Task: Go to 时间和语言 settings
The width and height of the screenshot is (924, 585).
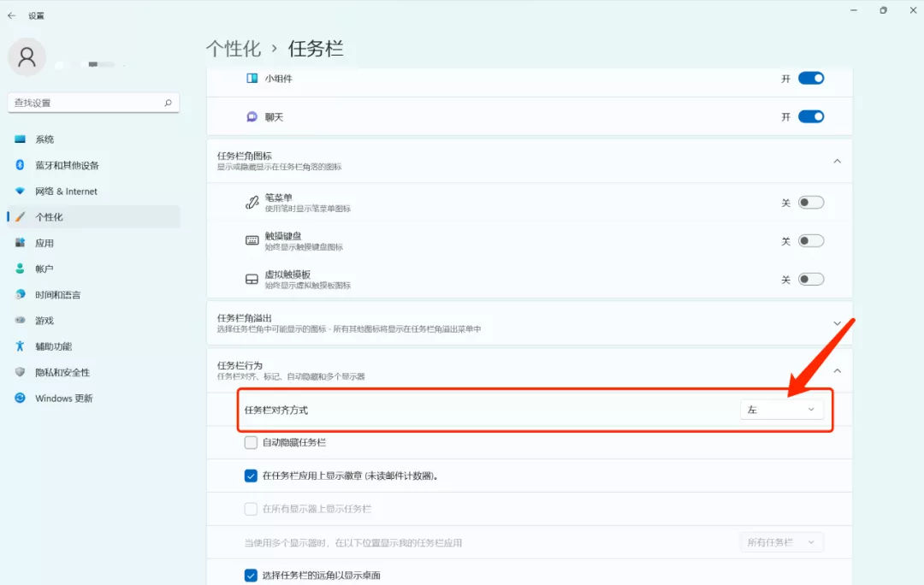Action: pos(94,294)
